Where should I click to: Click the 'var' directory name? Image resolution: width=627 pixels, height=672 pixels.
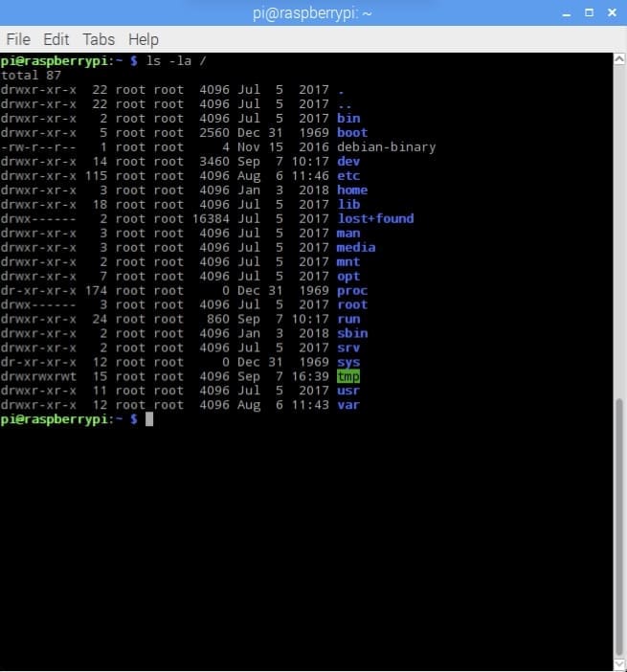tap(348, 406)
